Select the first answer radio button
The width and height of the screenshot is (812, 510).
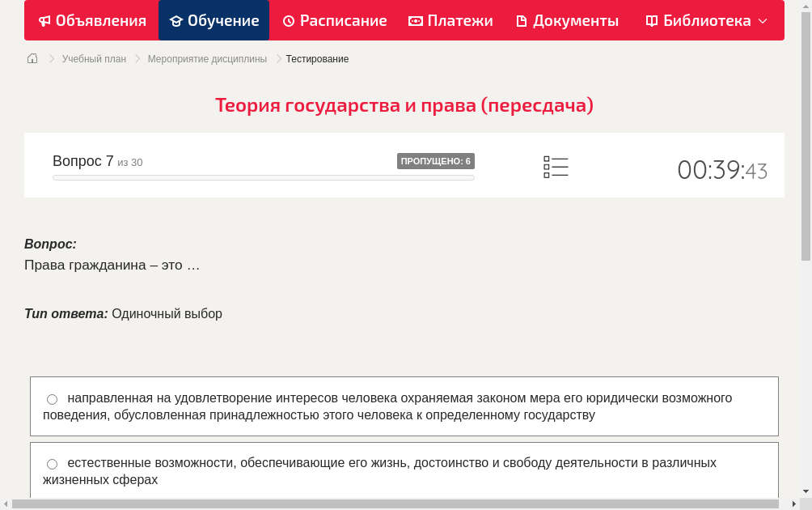click(x=52, y=398)
